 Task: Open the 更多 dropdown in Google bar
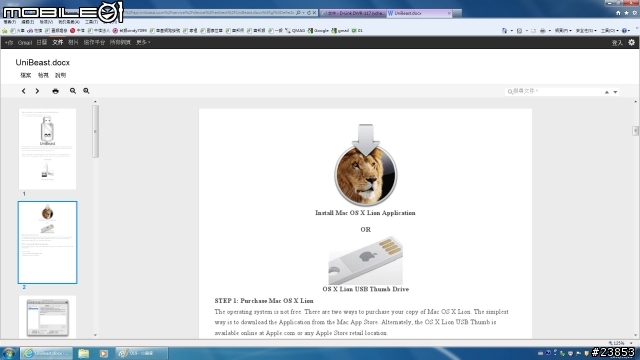[143, 42]
